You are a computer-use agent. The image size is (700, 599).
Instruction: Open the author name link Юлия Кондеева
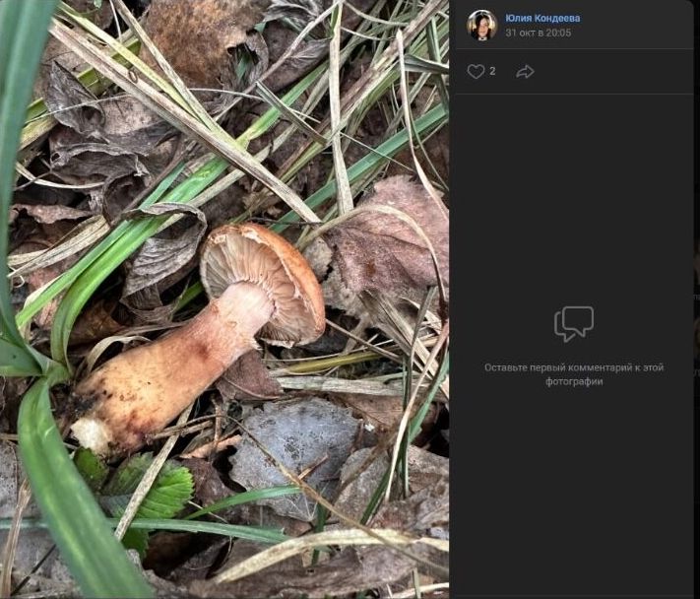point(542,18)
